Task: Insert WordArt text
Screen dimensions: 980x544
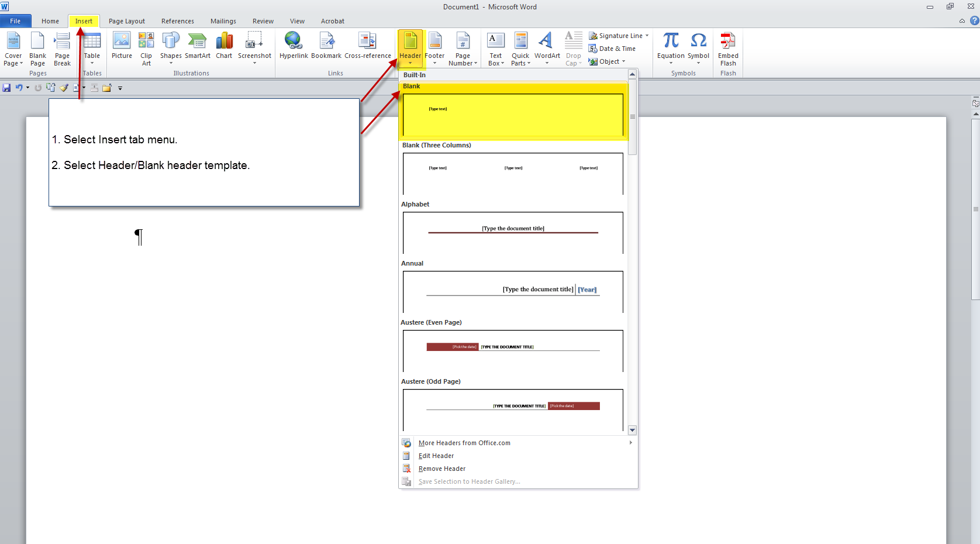Action: [x=547, y=49]
